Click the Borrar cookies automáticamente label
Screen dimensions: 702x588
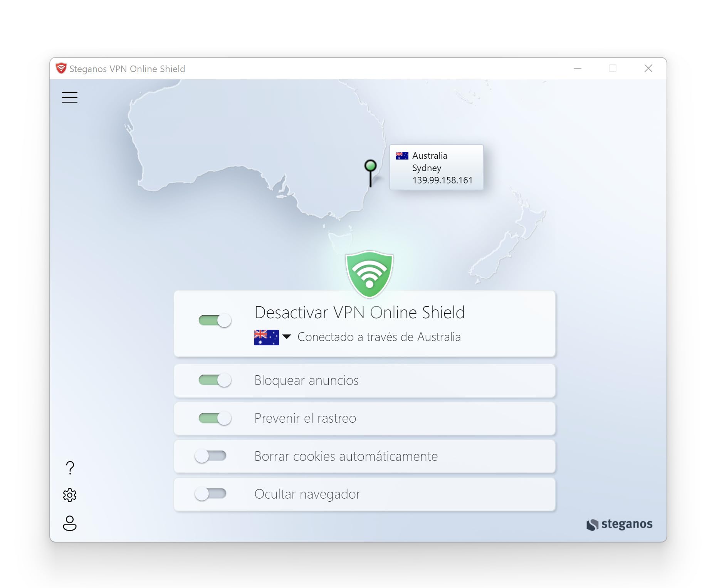pyautogui.click(x=346, y=456)
